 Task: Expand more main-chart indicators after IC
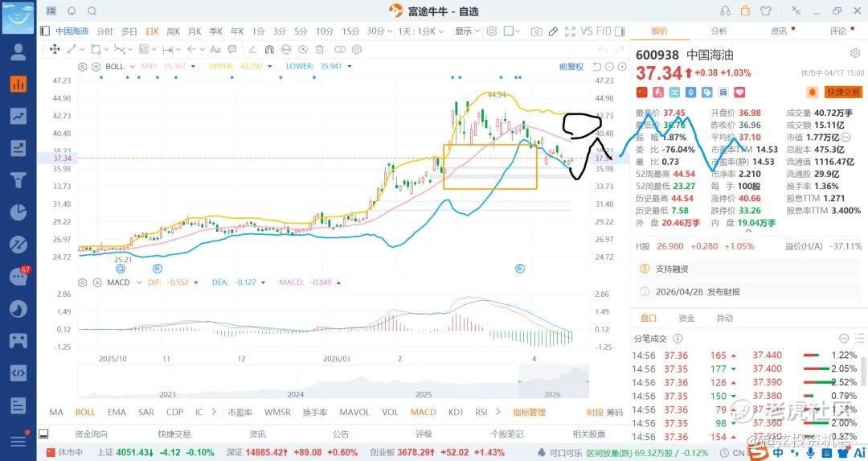point(215,412)
